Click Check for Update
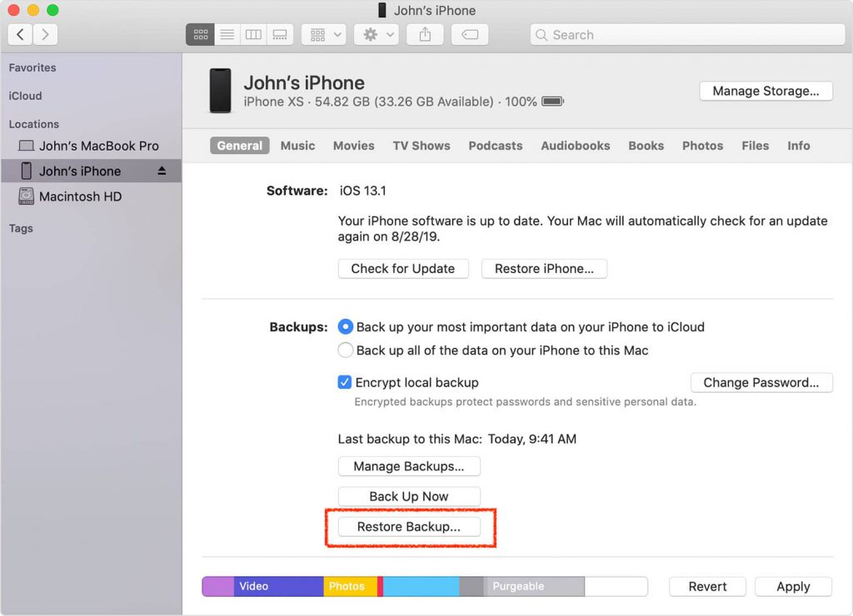853x616 pixels. 403,269
